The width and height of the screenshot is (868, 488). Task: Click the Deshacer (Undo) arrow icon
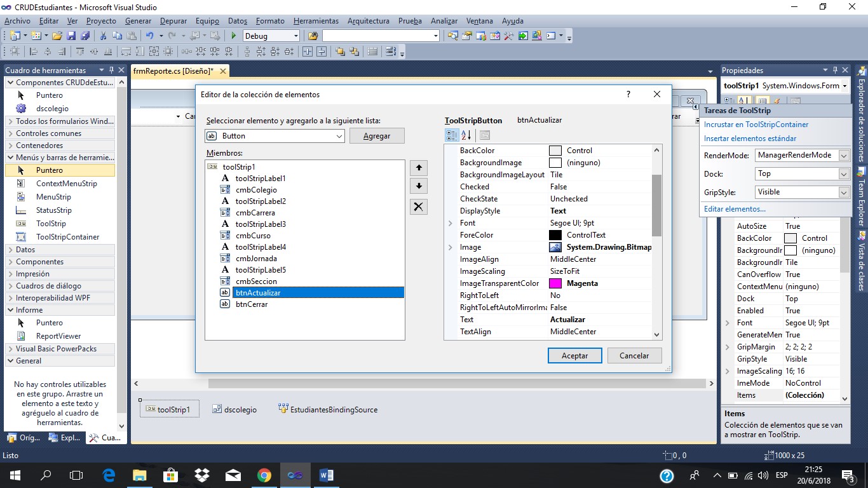point(149,36)
